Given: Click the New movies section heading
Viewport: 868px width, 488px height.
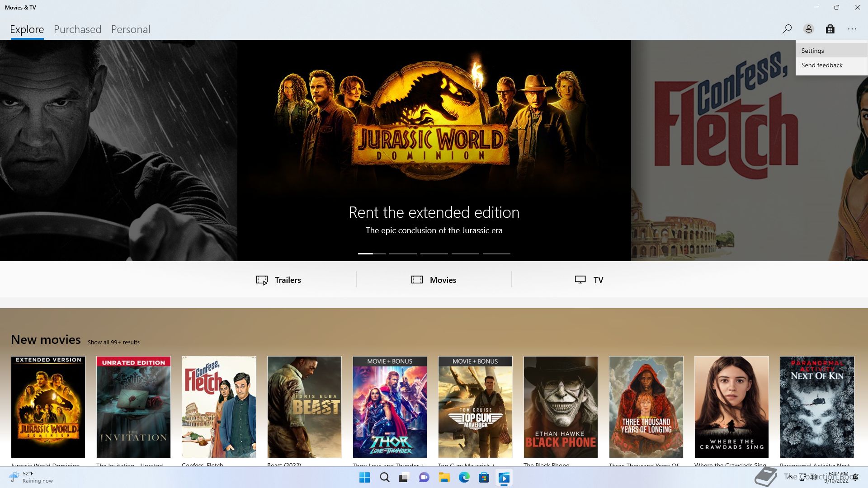Looking at the screenshot, I should (46, 339).
